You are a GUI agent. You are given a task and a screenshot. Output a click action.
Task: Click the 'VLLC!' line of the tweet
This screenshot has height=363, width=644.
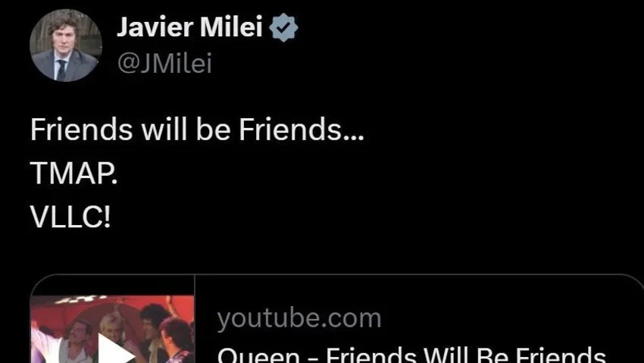(70, 217)
